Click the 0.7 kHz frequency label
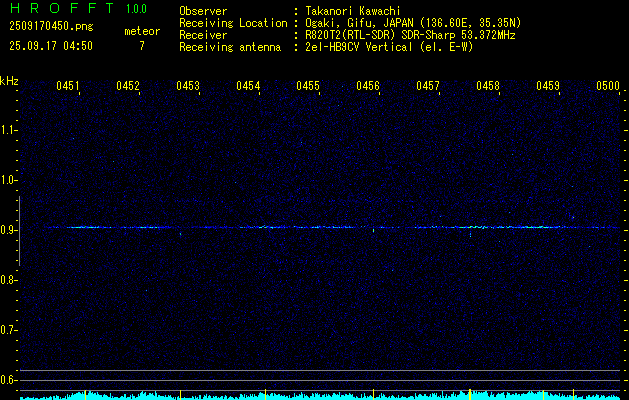This screenshot has width=629, height=400. 8,330
